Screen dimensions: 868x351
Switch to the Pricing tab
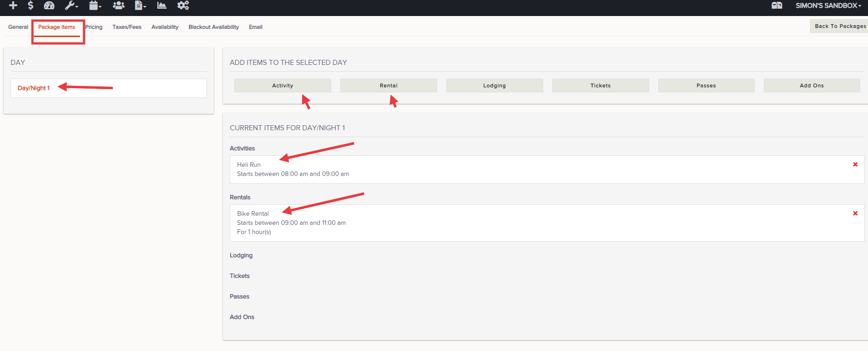94,27
